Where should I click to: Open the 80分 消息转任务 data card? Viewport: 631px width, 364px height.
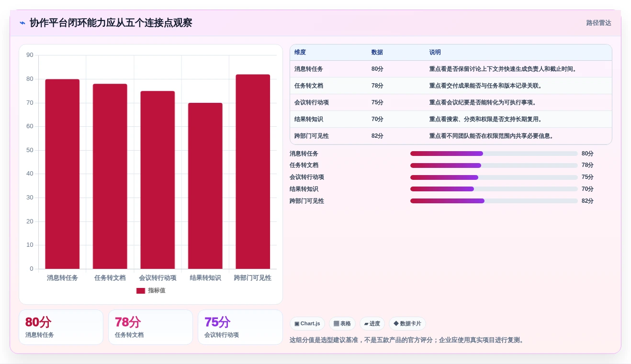click(x=61, y=327)
